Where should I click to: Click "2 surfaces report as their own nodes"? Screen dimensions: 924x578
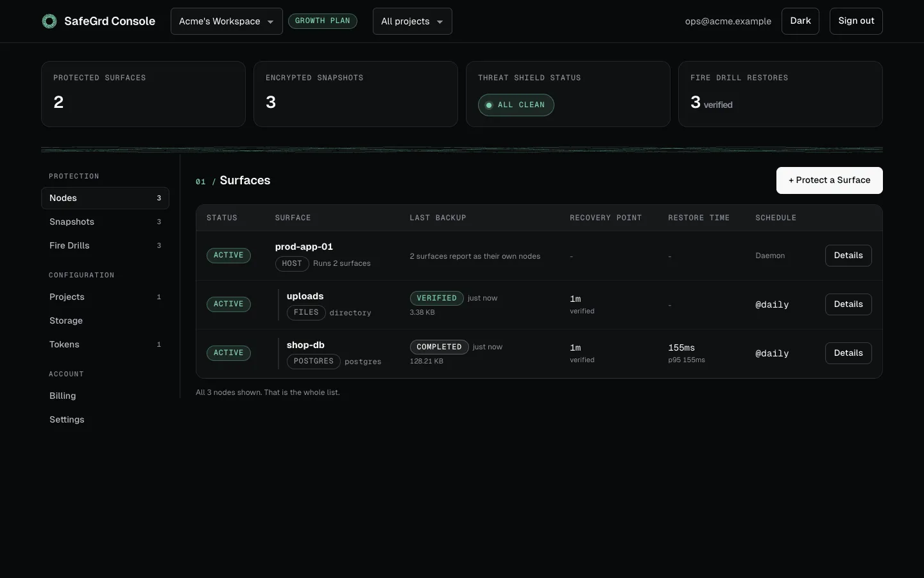(x=475, y=256)
